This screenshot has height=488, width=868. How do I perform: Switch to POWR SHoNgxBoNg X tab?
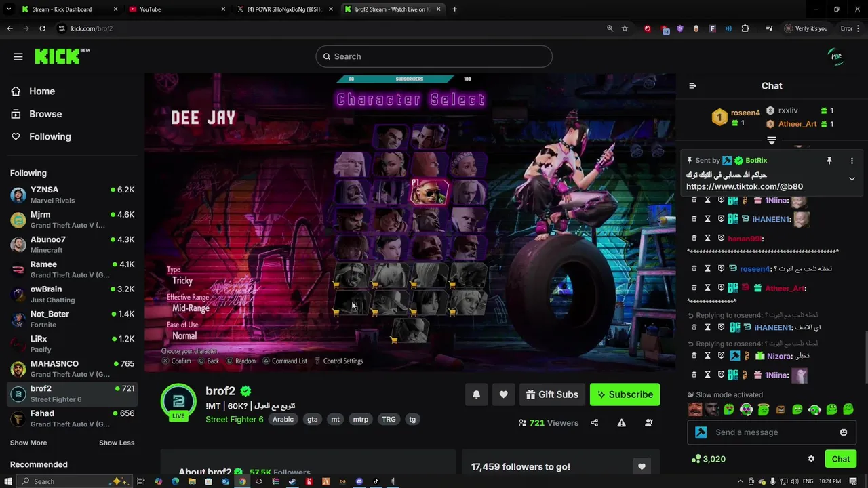pyautogui.click(x=285, y=9)
